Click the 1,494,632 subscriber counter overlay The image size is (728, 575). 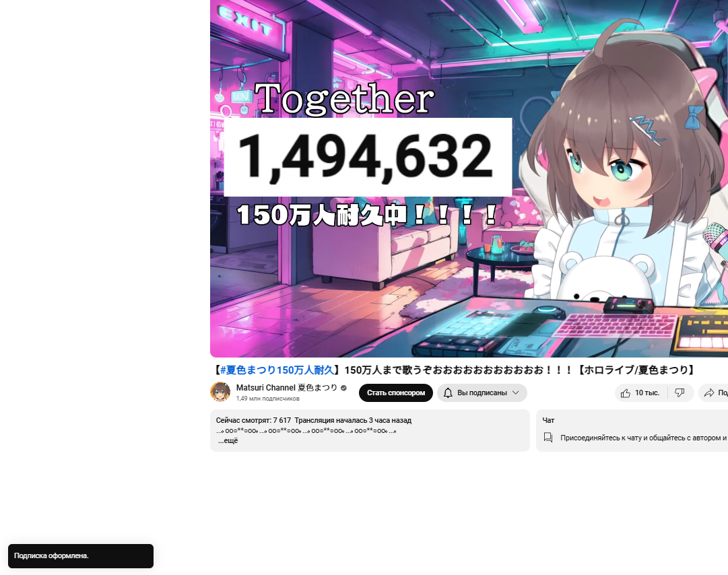[368, 157]
